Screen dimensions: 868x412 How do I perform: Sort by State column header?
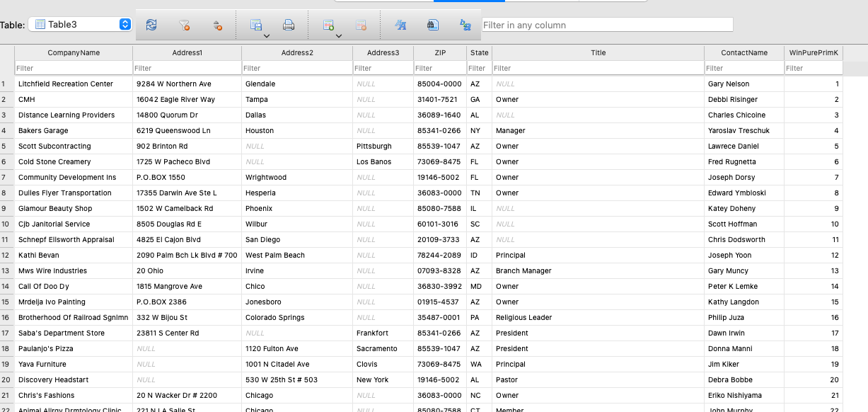click(480, 52)
